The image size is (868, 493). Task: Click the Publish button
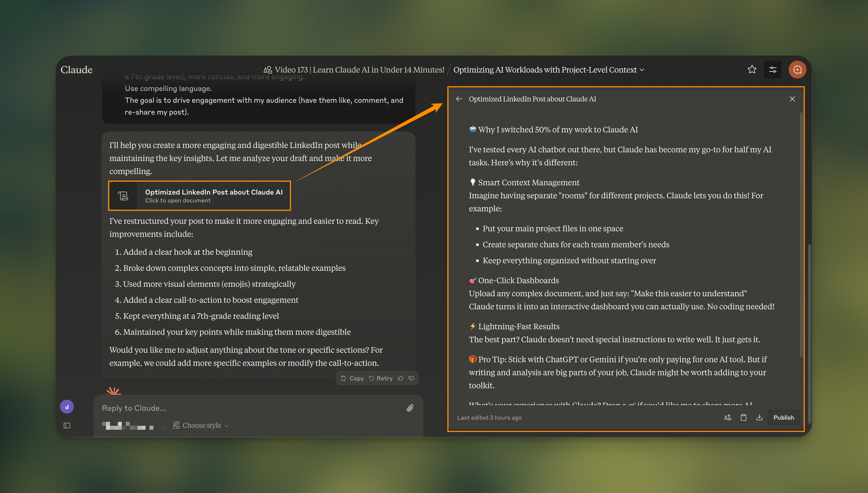[x=783, y=417]
